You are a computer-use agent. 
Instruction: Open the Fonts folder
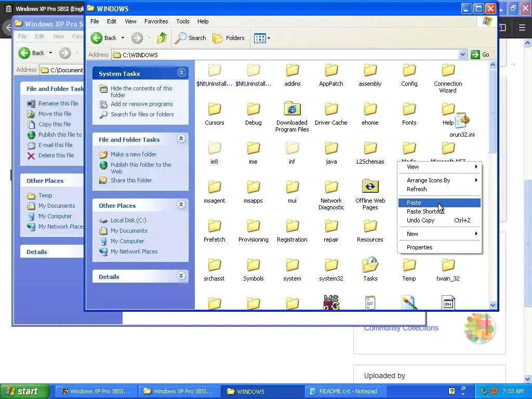(409, 115)
